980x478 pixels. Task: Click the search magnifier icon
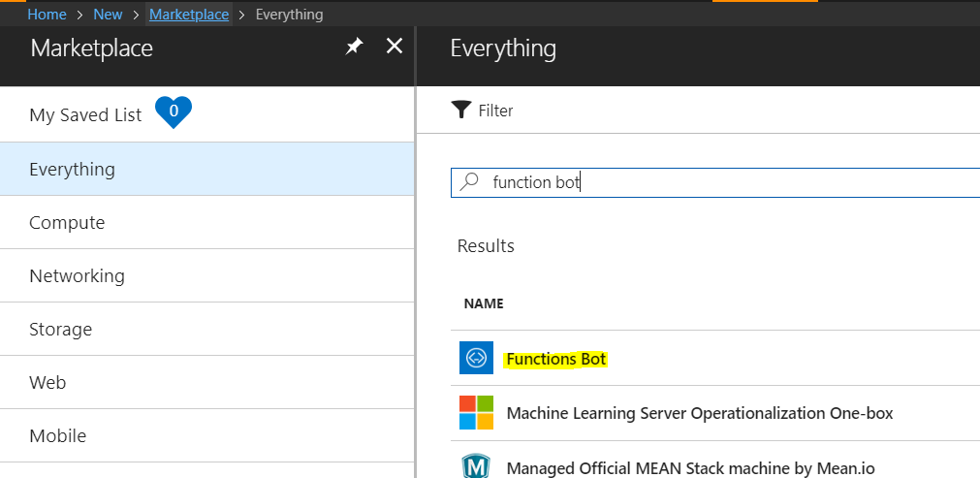tap(469, 182)
